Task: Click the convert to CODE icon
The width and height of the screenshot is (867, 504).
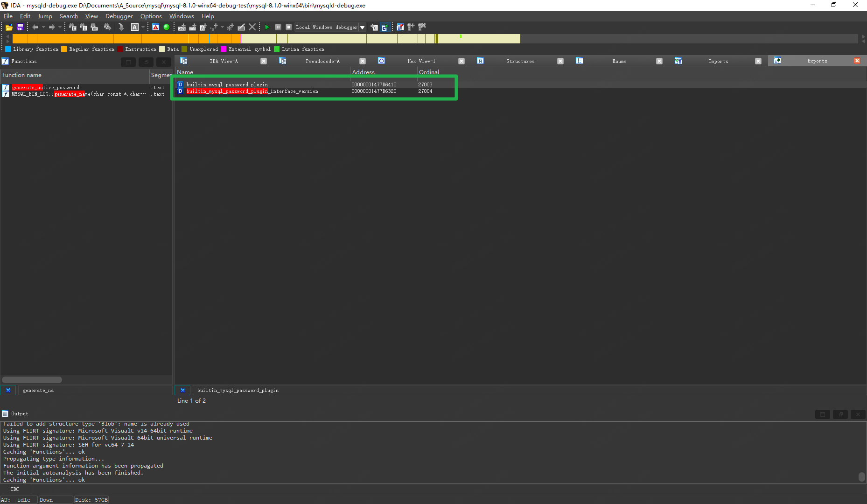Action: pos(182,27)
